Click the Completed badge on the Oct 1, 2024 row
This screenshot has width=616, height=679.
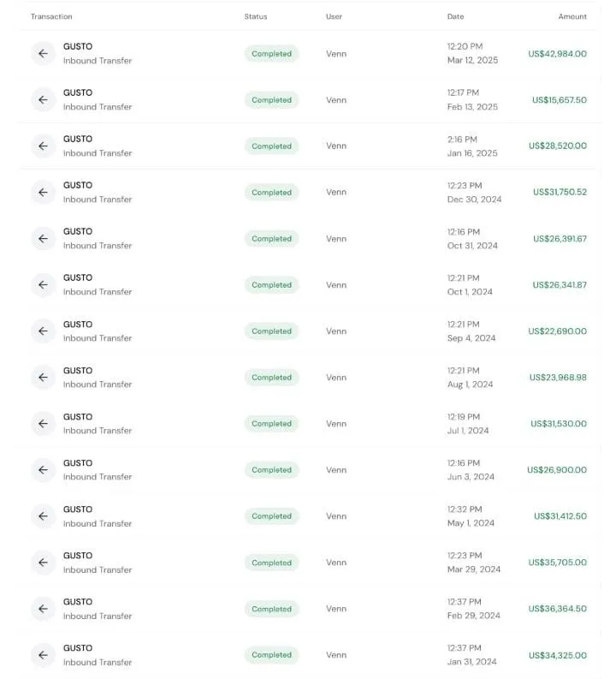point(272,285)
